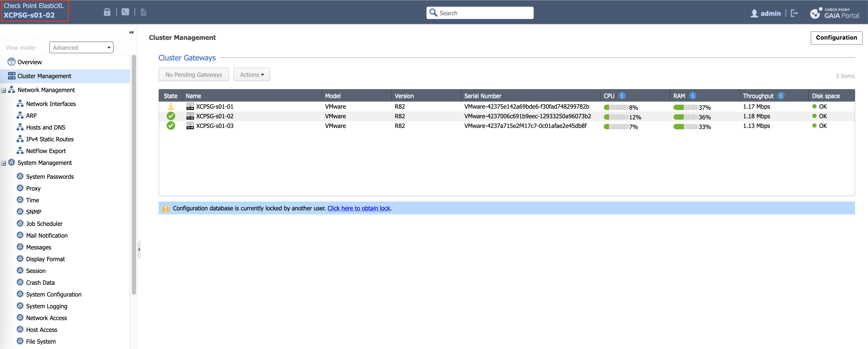
Task: Open Network Interfaces in the sidebar
Action: (51, 104)
